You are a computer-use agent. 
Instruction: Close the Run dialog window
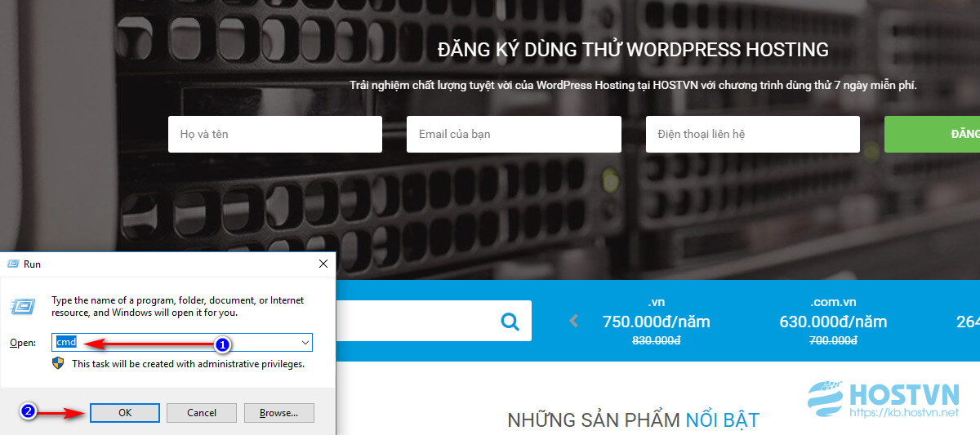(x=323, y=264)
